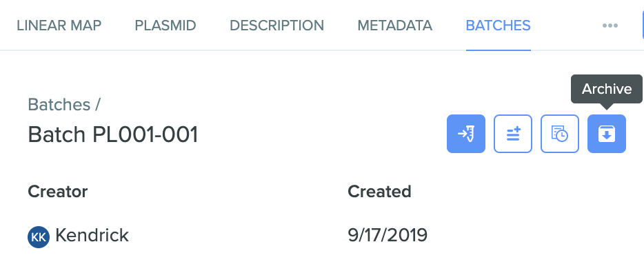Select the METADATA tab
The image size is (644, 262).
(x=394, y=26)
